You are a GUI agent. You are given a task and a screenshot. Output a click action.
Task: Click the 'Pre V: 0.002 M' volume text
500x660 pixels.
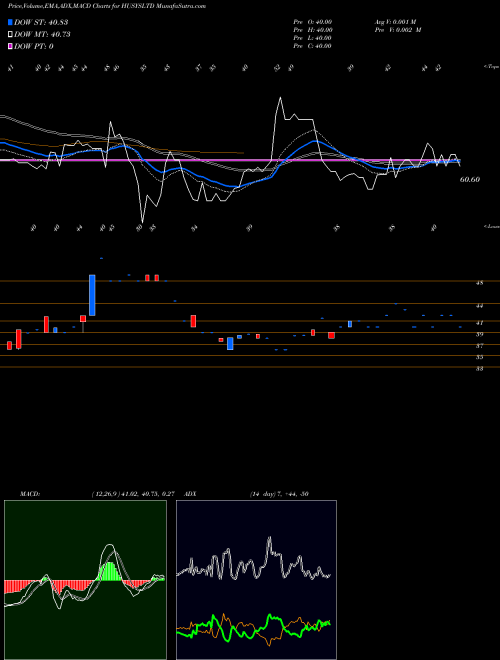(398, 30)
